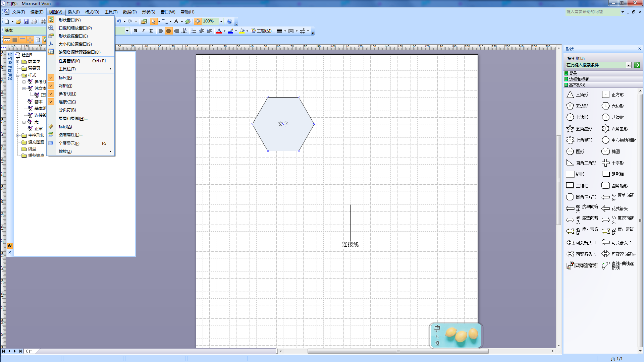This screenshot has height=362, width=644.
Task: Open the 格式 (Format) menu
Action: [92, 12]
